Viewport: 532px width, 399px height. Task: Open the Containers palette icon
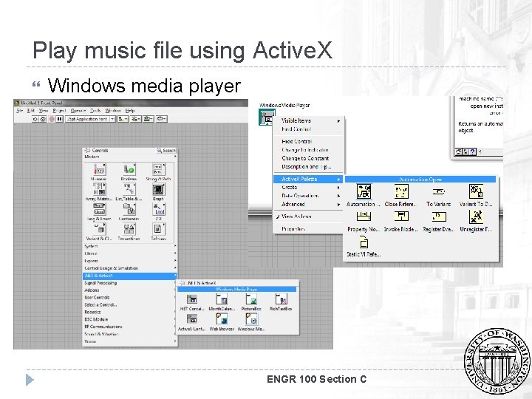(x=129, y=209)
